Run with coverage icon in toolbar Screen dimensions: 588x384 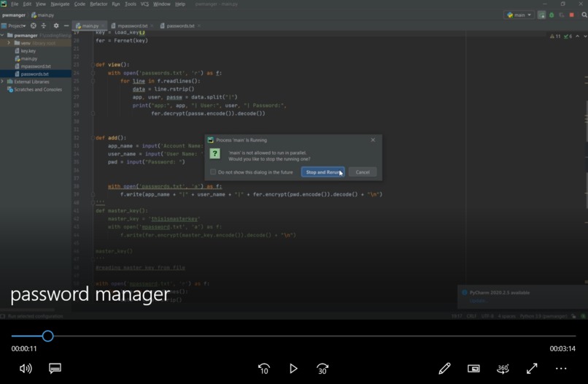(x=562, y=15)
